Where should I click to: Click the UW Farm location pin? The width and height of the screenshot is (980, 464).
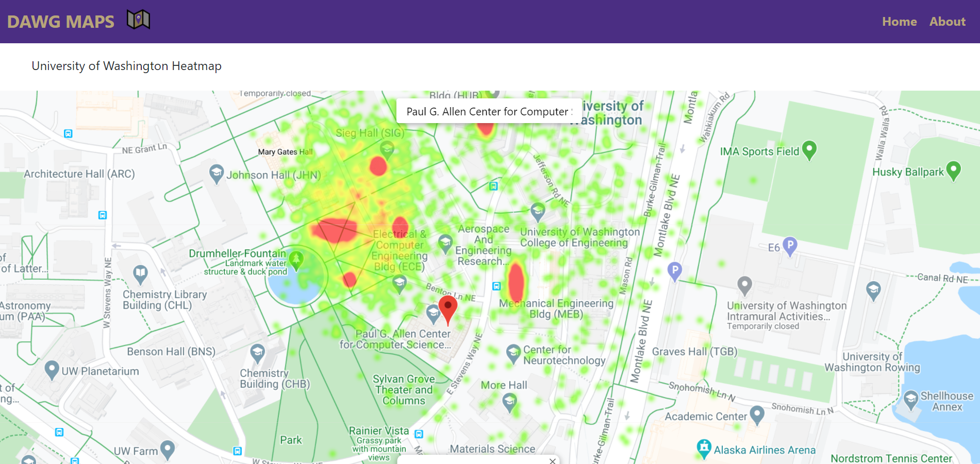167,450
